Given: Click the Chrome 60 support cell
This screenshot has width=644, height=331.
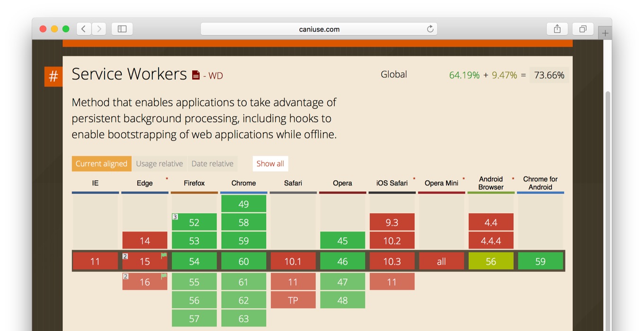Looking at the screenshot, I should [243, 260].
